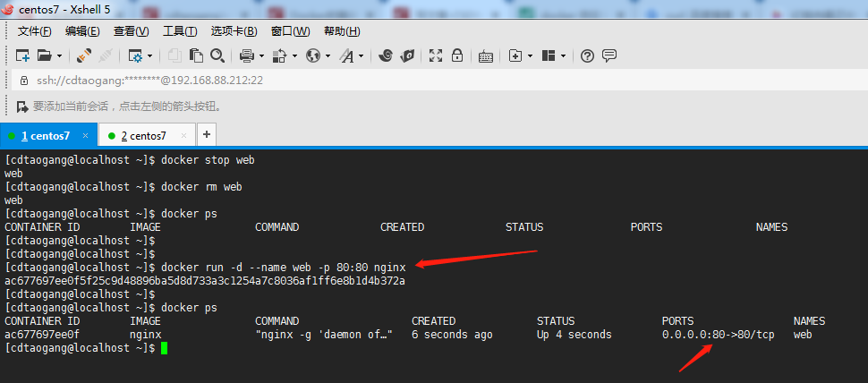Screen dimensions: 868x383
Task: Expand the file transfer dropdown arrow
Action: (x=294, y=55)
